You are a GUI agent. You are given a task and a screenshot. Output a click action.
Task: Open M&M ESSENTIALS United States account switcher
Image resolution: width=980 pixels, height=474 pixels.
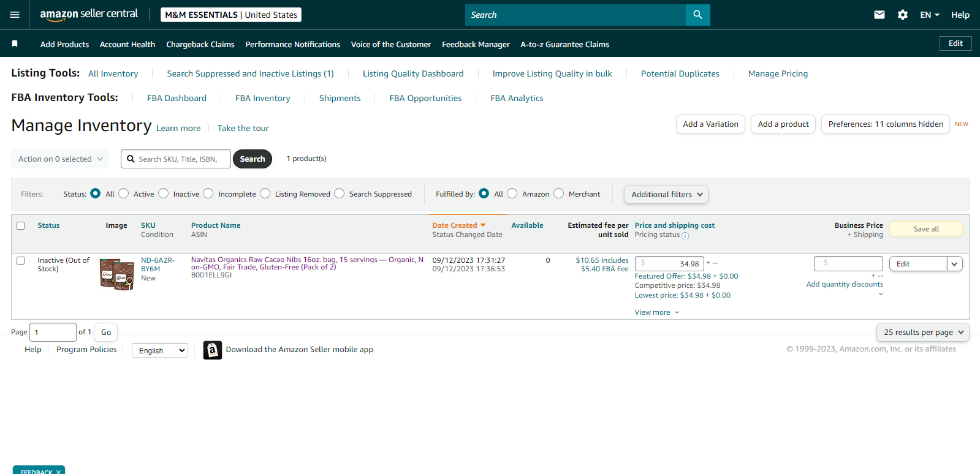[x=231, y=15]
